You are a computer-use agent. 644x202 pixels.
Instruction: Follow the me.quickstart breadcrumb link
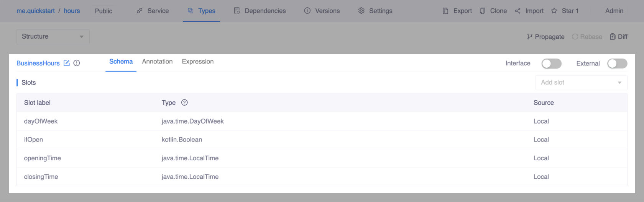click(x=36, y=11)
